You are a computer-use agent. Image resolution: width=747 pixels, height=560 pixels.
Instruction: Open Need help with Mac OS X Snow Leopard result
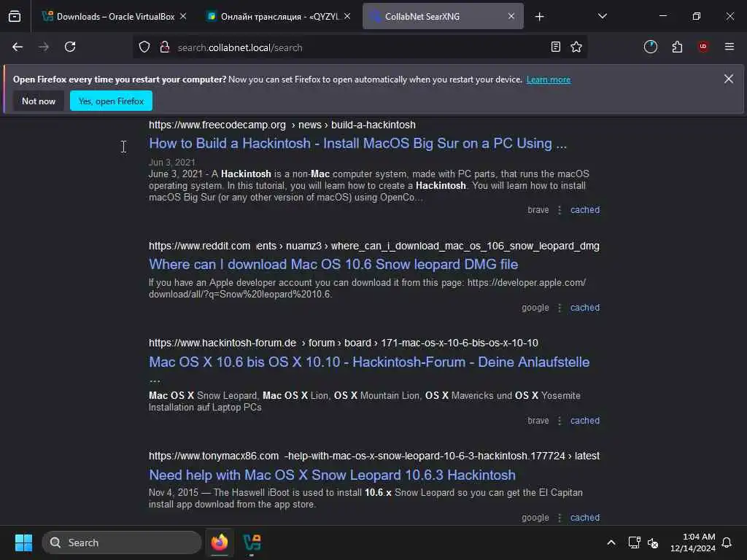[333, 475]
